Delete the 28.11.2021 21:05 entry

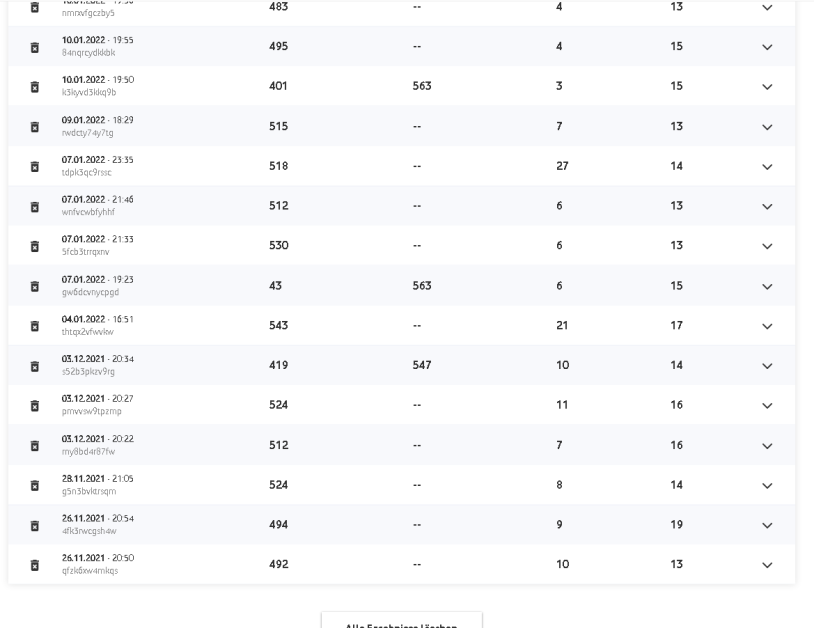[x=35, y=485]
